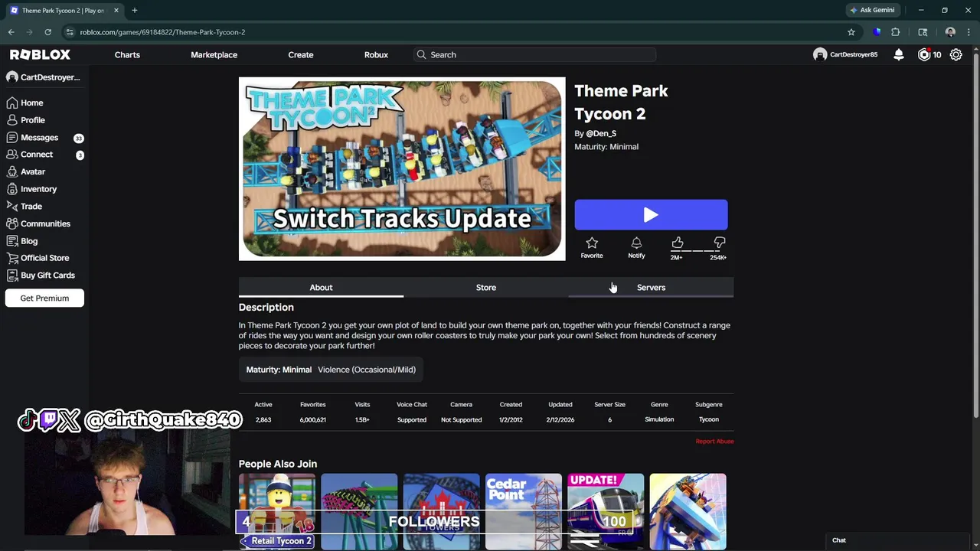Click the CartDestroyer... name in the sidebar

(50, 77)
